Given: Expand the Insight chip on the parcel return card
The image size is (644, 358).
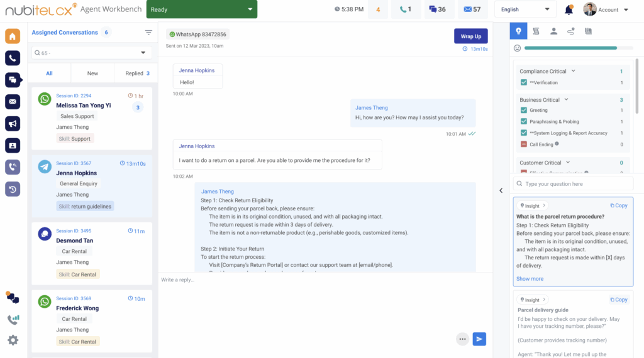Looking at the screenshot, I should point(533,206).
